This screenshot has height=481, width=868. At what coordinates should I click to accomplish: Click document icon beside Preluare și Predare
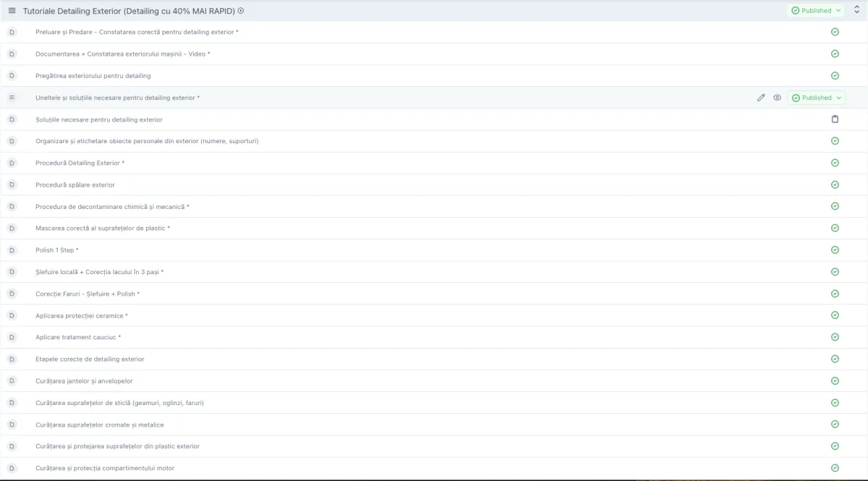coord(12,32)
